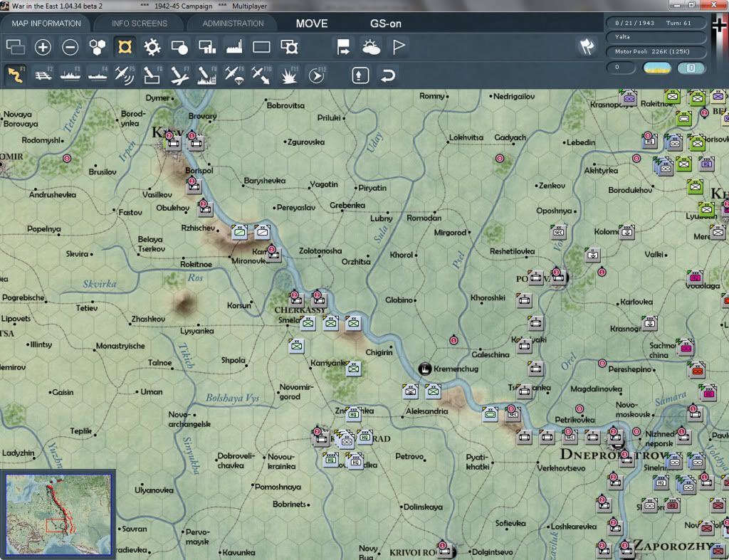Image resolution: width=729 pixels, height=560 pixels.
Task: Click the outlined pennant flag icon
Action: point(399,47)
